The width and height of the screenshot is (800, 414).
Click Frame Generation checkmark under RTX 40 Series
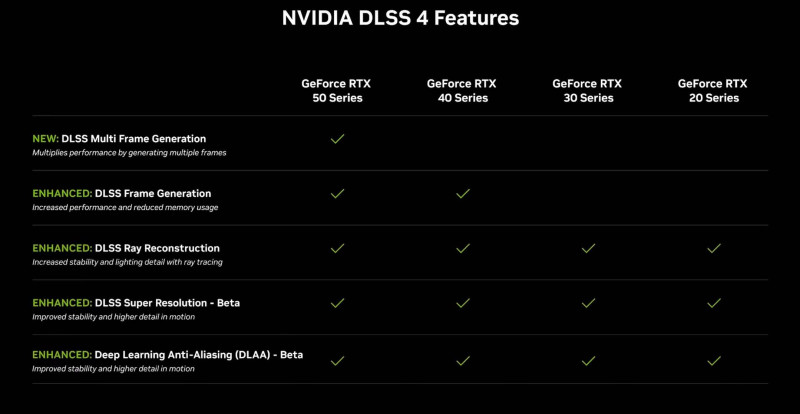pos(462,194)
